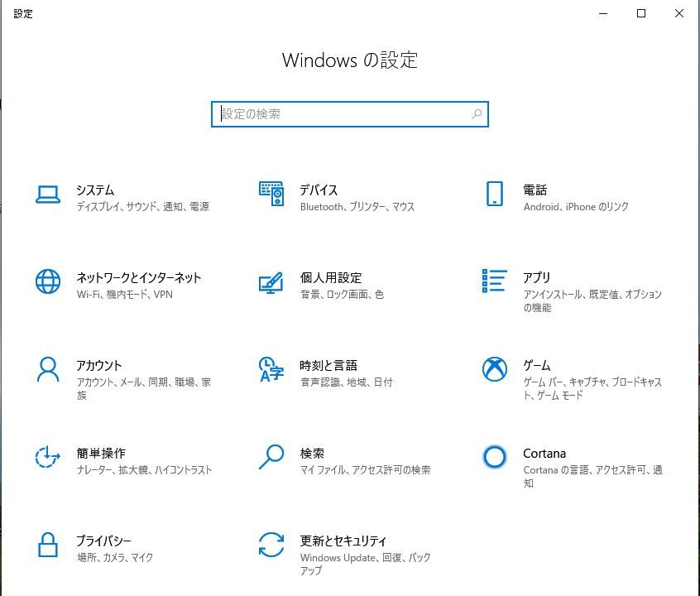Screen dimensions: 700x596
Task: Open the ゲーム heading
Action: click(x=537, y=365)
